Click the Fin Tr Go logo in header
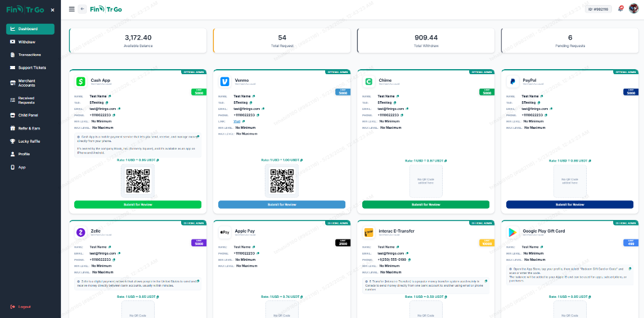The height and width of the screenshot is (318, 644). (106, 9)
